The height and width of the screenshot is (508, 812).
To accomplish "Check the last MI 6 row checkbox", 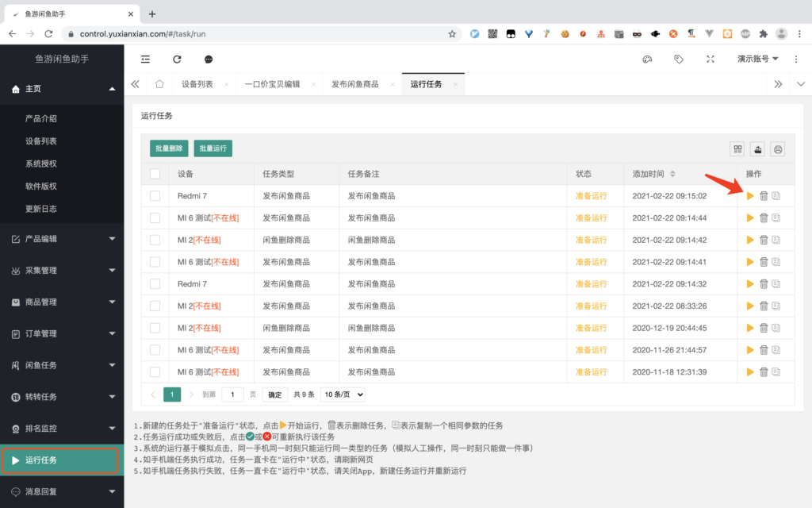I will pos(155,372).
